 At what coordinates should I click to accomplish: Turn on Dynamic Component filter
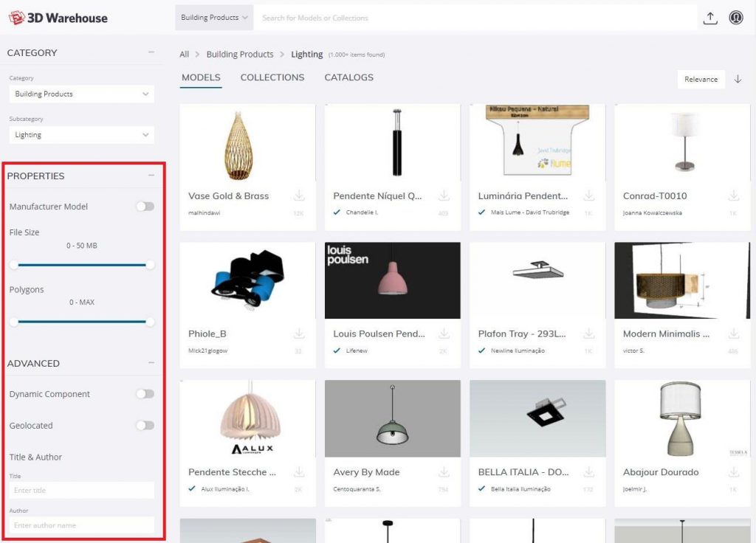tap(145, 394)
